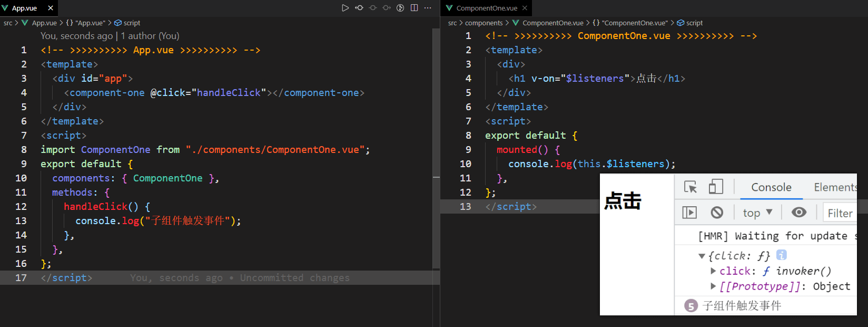Click the git blame author annotation
Screen dimensions: 868x327
pos(110,36)
